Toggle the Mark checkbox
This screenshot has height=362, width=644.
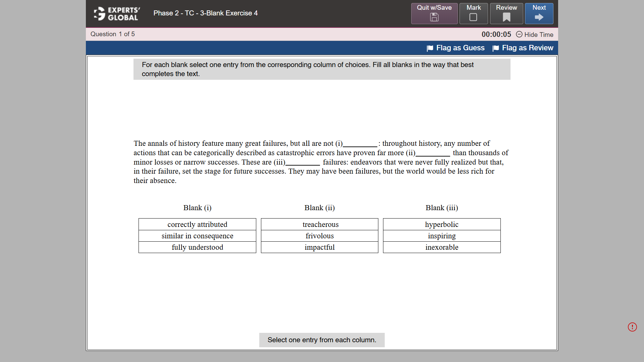coord(473,17)
